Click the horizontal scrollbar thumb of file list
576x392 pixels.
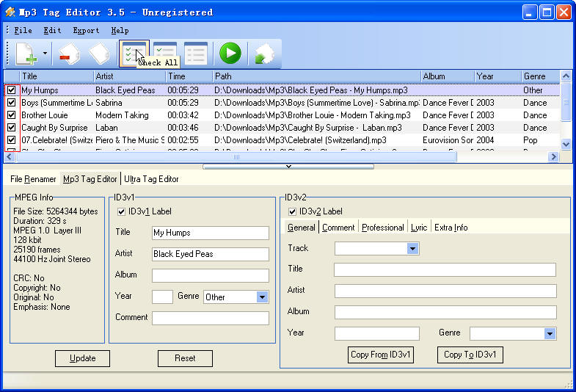236,157
